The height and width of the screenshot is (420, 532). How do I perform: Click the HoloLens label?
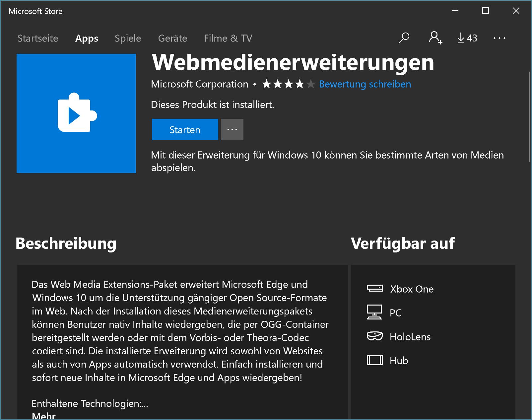click(x=410, y=337)
